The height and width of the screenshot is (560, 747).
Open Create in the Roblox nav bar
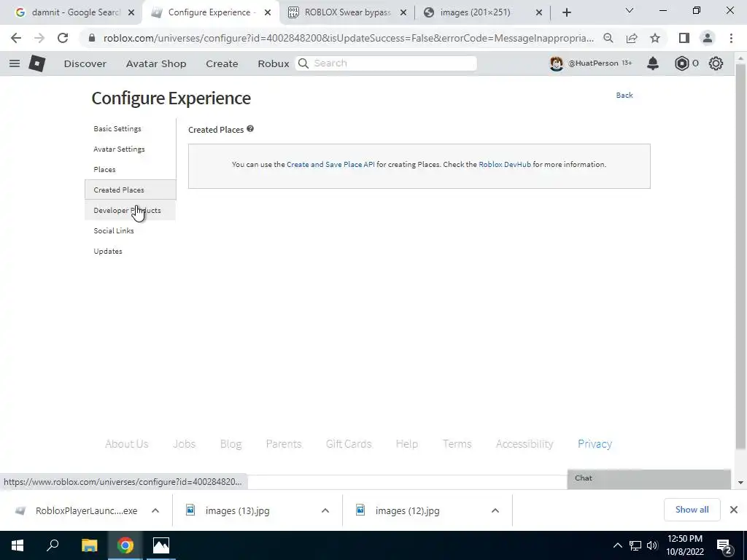222,63
